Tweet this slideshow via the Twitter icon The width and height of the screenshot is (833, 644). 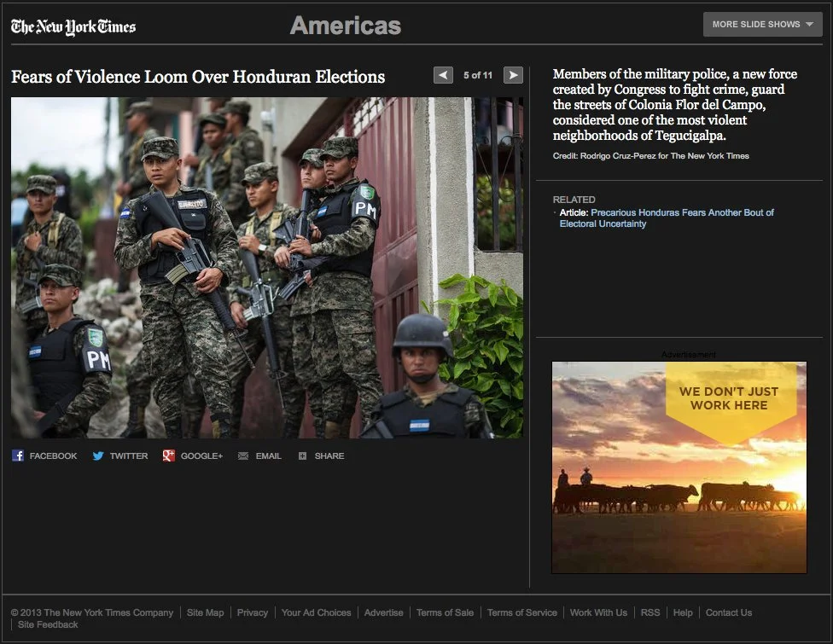[x=119, y=455]
